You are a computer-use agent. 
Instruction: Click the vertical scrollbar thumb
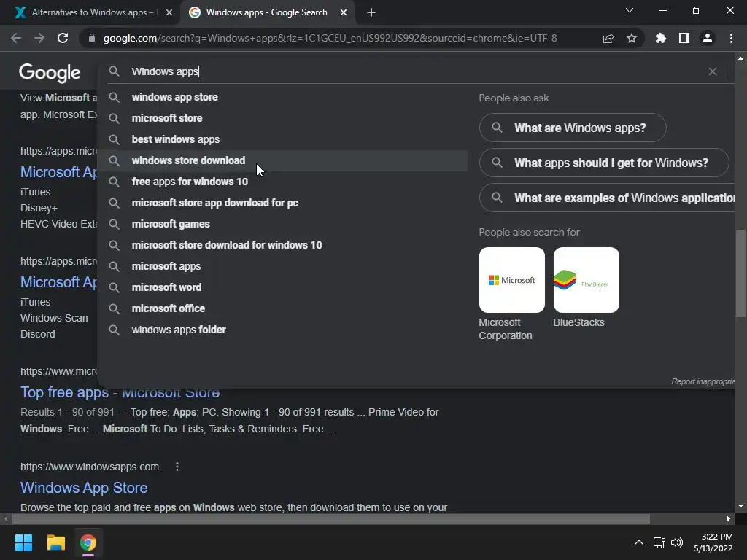[x=740, y=273]
